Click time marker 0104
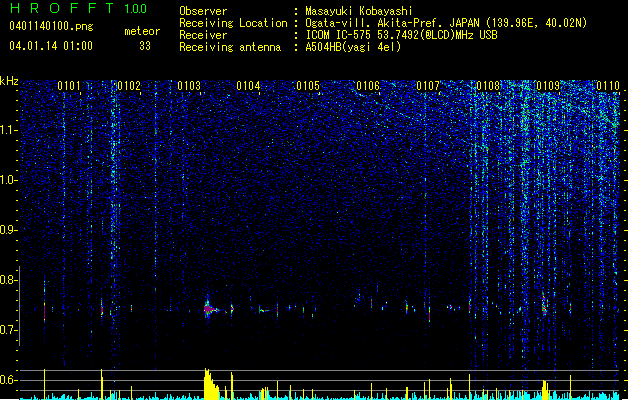The width and height of the screenshot is (629, 400). click(248, 86)
